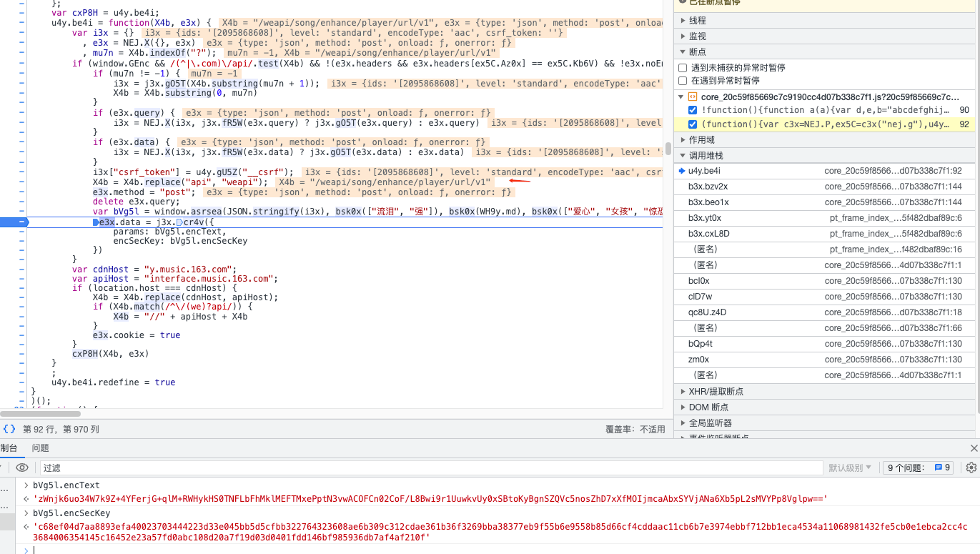
Task: Open the 默认级别 log level dropdown
Action: coord(850,468)
